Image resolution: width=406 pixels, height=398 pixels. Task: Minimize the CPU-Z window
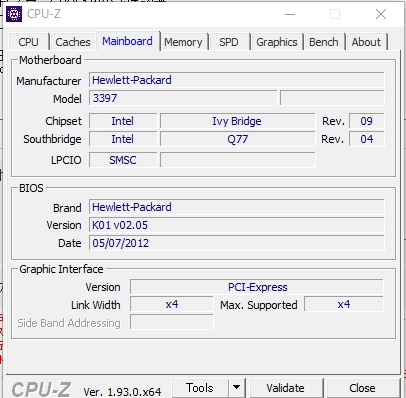point(290,14)
